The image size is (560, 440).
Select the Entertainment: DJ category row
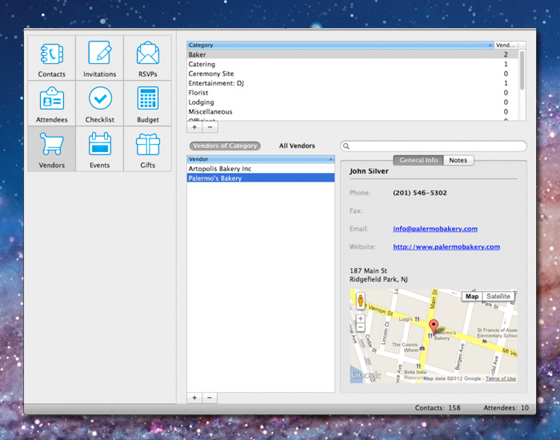click(352, 83)
